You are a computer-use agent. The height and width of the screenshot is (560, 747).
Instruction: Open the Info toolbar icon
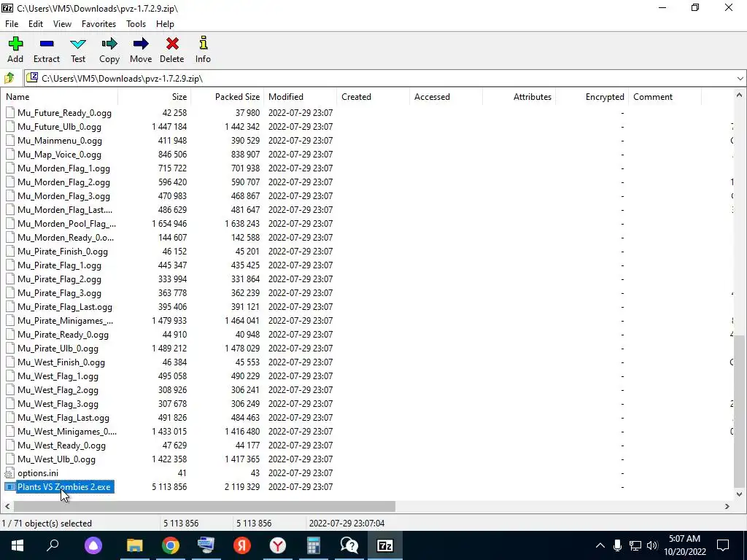point(204,43)
